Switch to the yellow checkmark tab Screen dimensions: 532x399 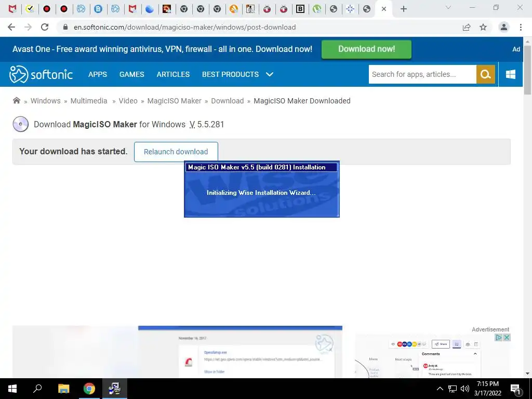coord(30,9)
